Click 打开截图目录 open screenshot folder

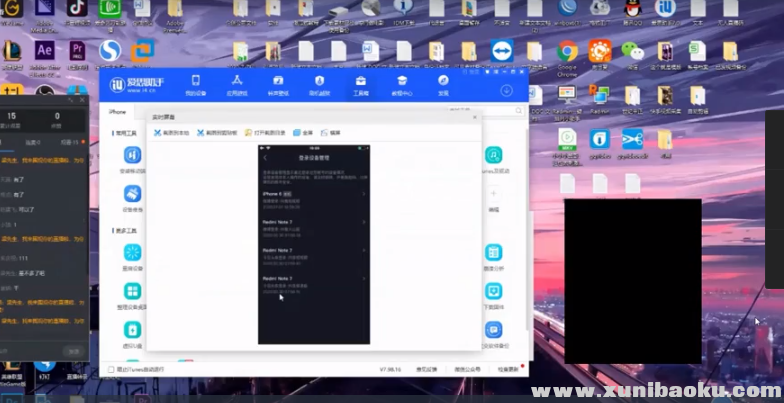263,133
